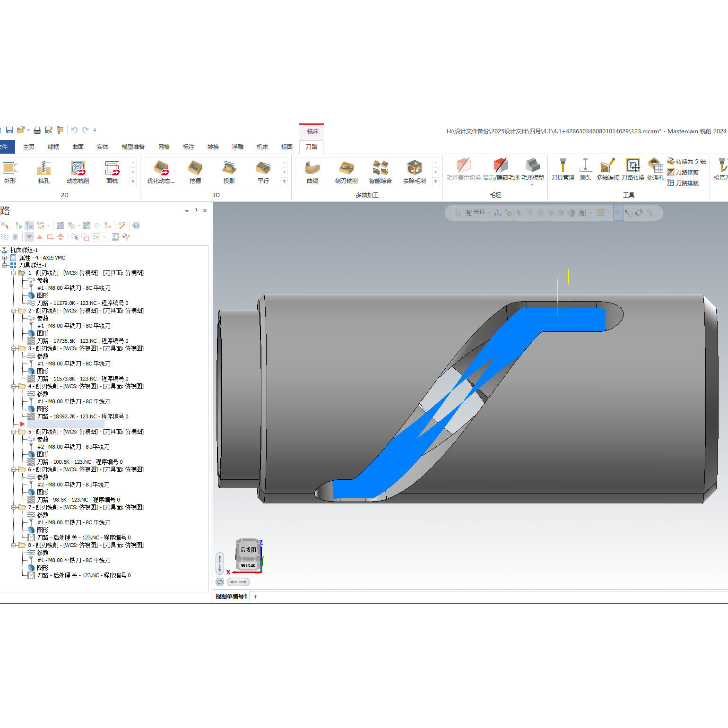Open the 曲面 ribbon tab
728x728 pixels.
tap(78, 147)
